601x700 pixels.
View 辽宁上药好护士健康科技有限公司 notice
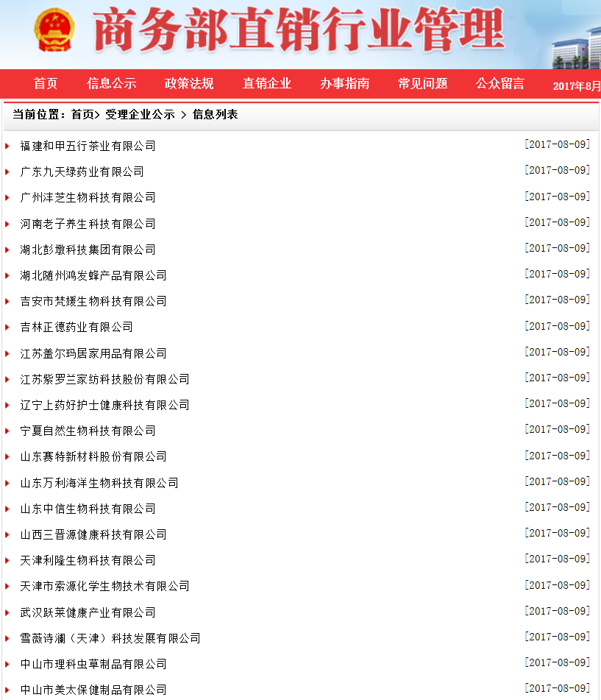[104, 405]
